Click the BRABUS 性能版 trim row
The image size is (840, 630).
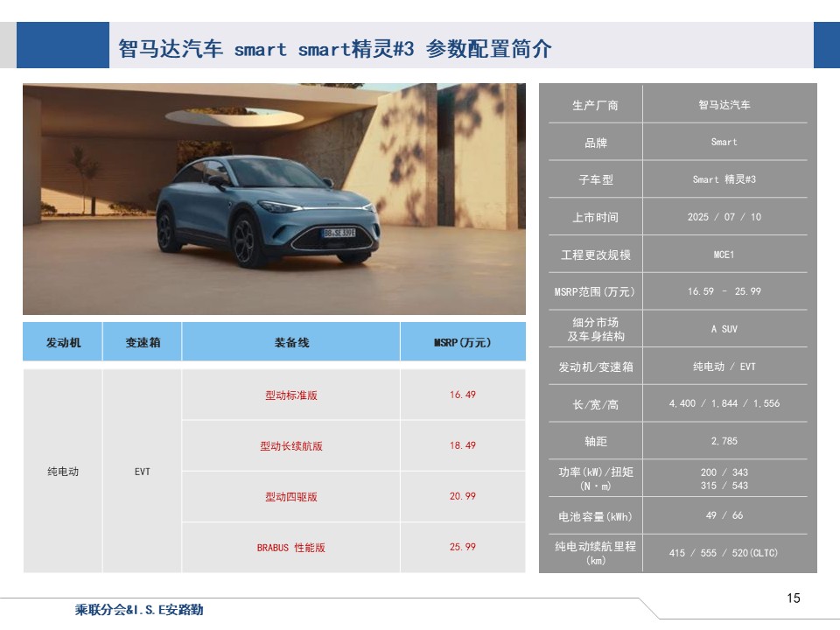tap(290, 548)
